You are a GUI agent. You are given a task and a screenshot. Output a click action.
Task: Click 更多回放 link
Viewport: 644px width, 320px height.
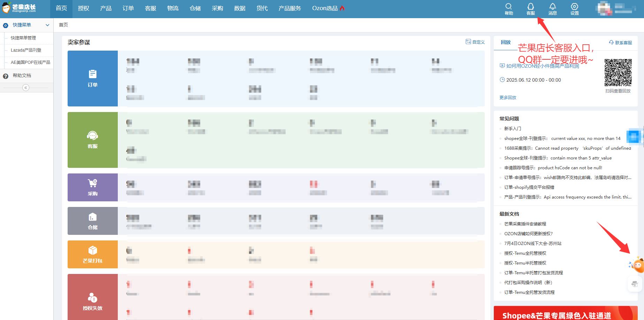(x=508, y=98)
